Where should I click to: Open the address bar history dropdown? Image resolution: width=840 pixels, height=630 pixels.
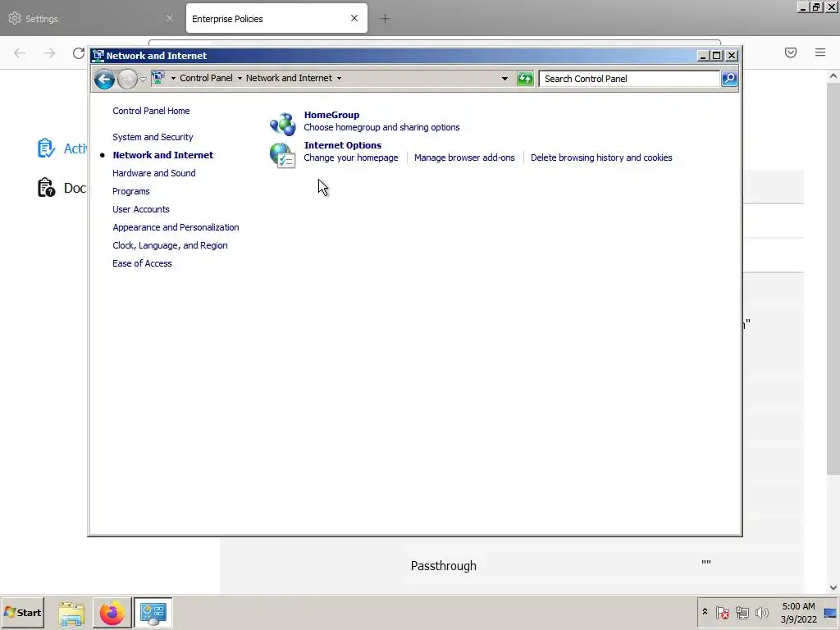504,79
